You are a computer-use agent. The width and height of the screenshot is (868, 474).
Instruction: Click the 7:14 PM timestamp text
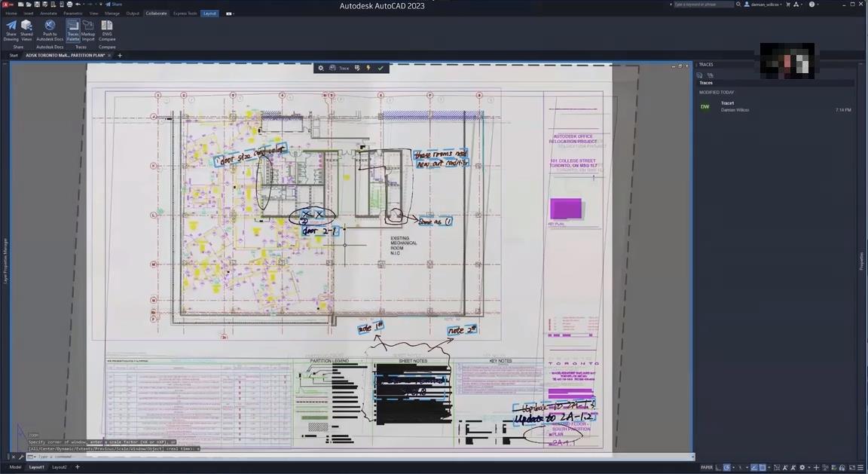[x=843, y=110]
